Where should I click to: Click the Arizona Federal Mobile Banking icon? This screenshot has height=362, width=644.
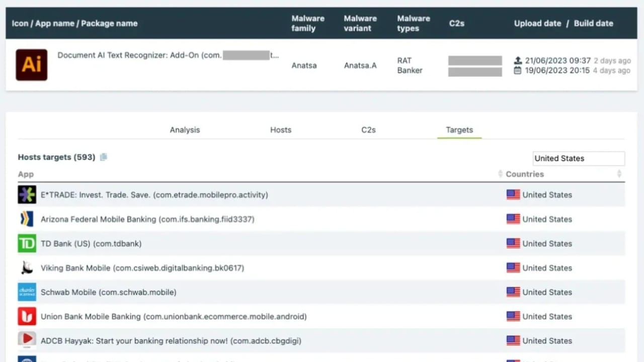(x=27, y=219)
